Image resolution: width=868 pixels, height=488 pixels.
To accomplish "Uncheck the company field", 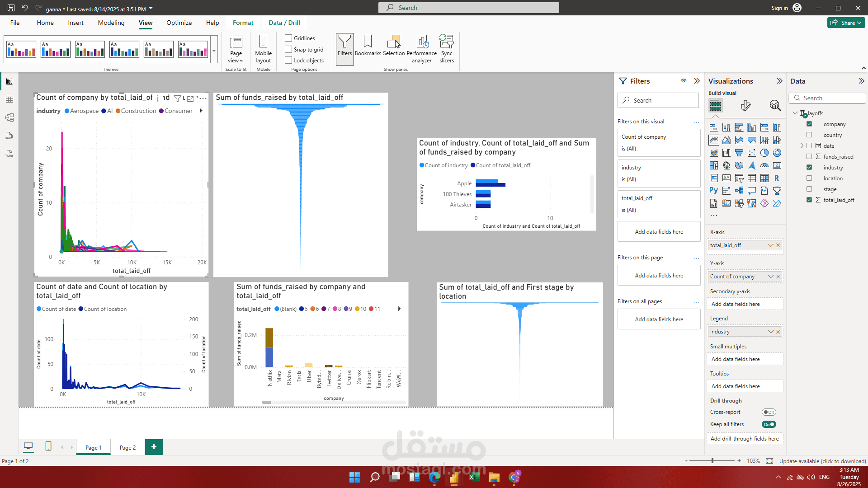I will coord(809,124).
